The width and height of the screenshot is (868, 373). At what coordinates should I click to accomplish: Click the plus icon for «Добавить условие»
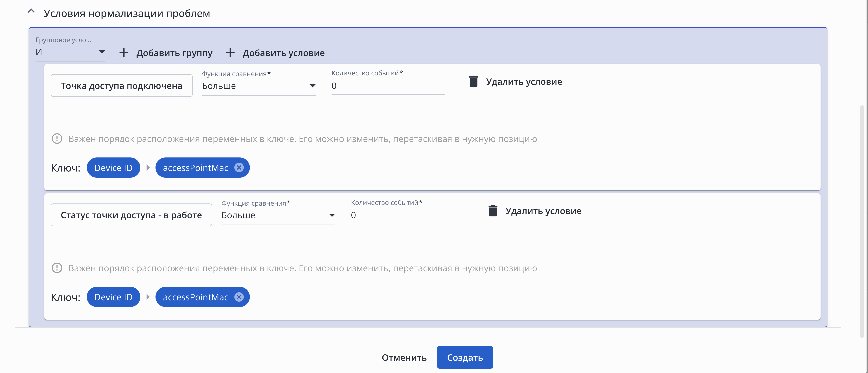[x=230, y=53]
